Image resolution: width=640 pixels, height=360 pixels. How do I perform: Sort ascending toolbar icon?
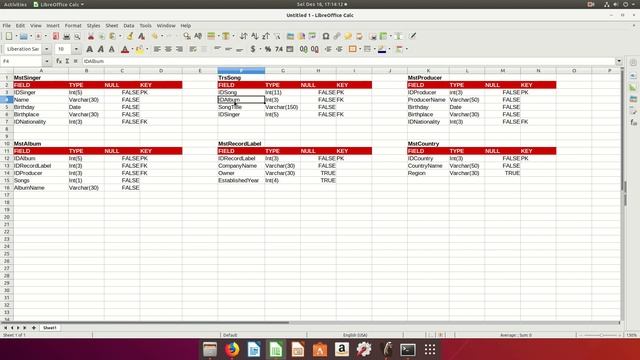tap(255, 36)
